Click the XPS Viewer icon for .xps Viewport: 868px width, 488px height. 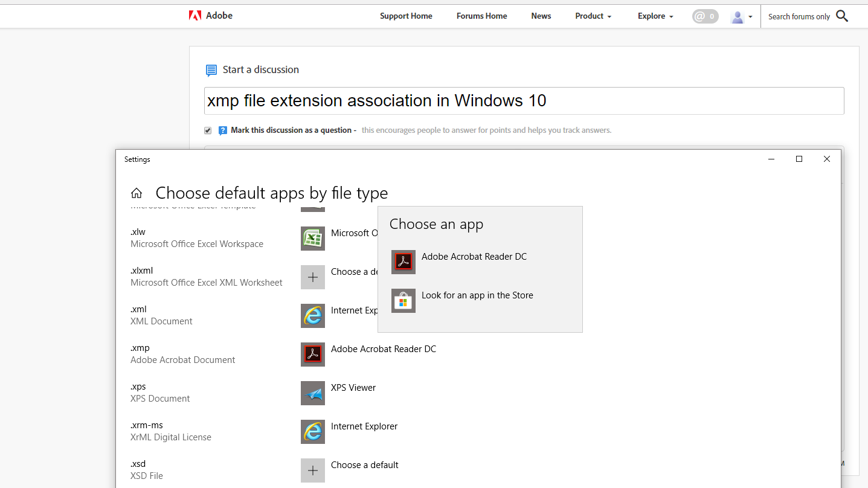(313, 393)
